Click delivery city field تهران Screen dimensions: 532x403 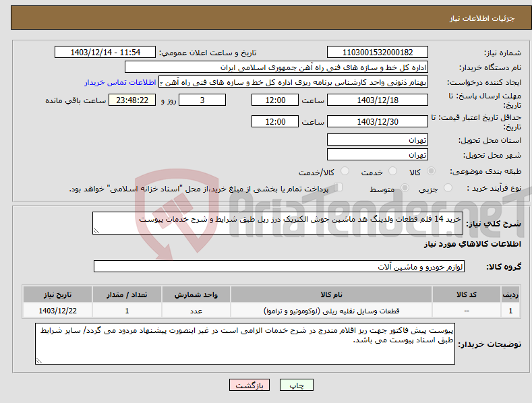pyautogui.click(x=378, y=155)
